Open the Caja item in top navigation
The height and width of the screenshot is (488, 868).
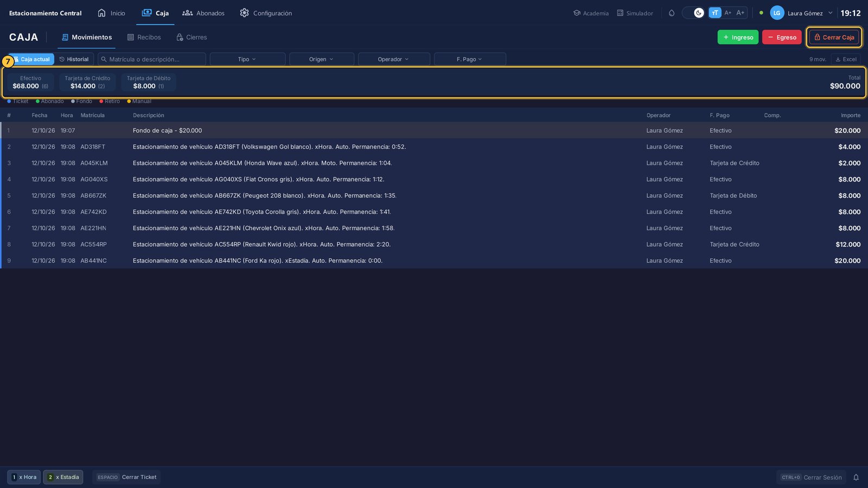click(x=155, y=13)
